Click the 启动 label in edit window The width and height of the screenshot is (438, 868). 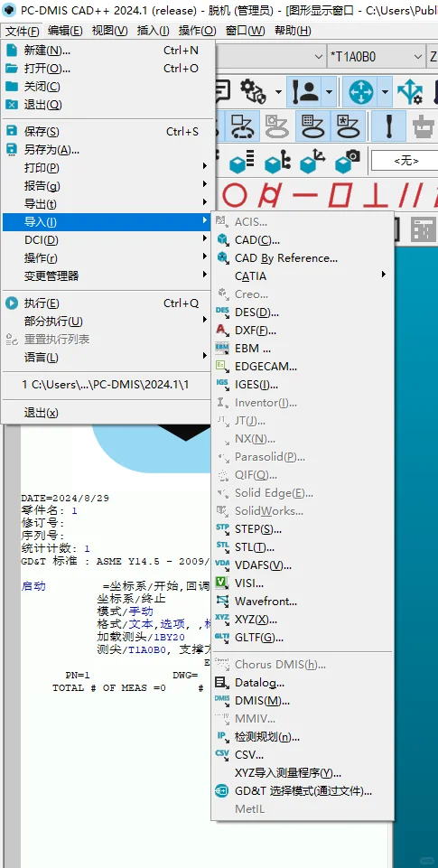(33, 587)
